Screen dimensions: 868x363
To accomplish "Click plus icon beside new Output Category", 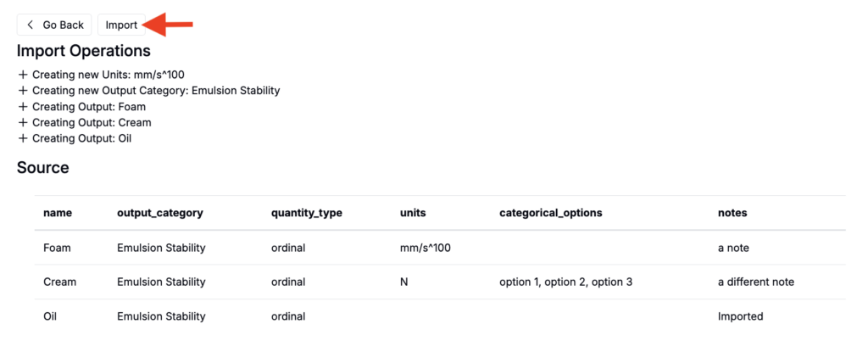I will pos(23,91).
